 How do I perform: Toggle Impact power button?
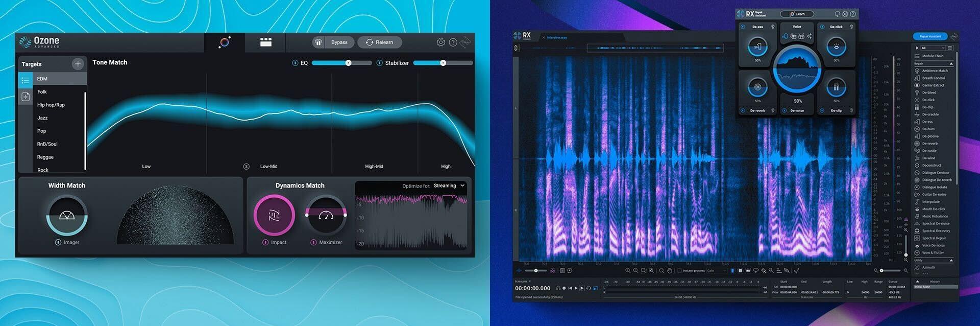(265, 242)
